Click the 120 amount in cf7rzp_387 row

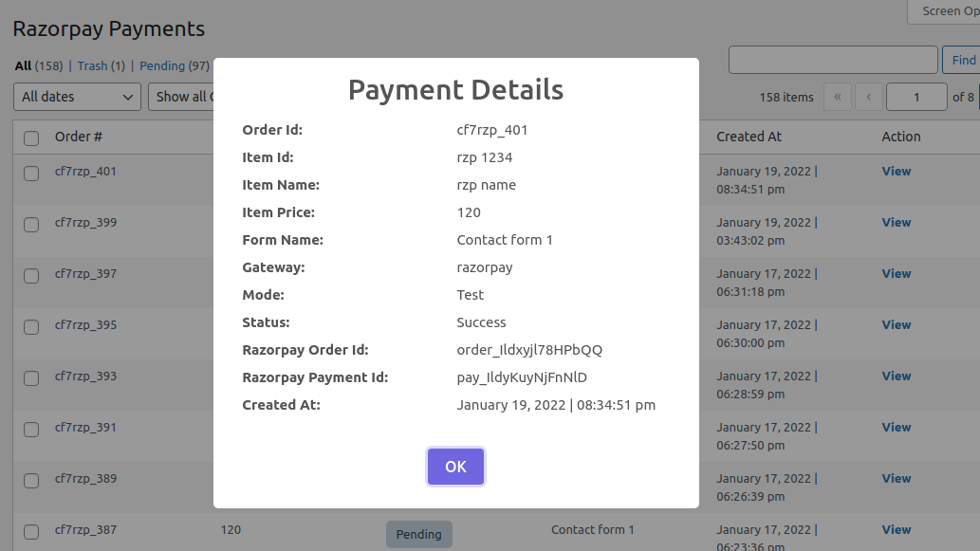coord(231,530)
